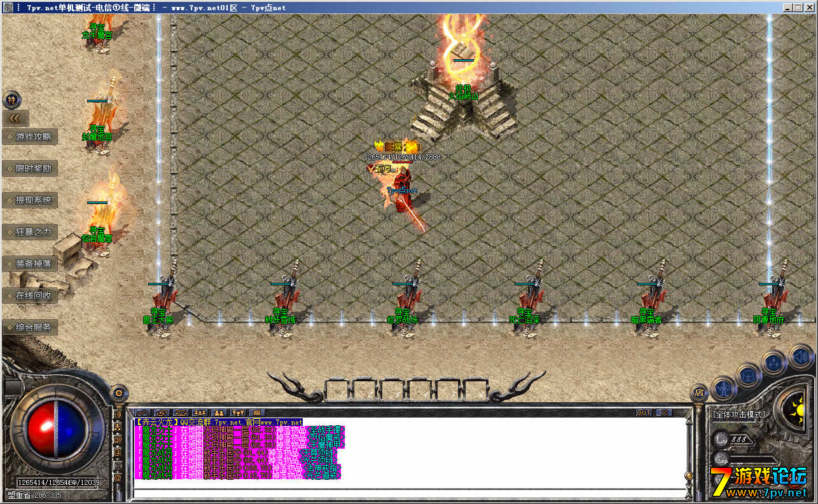The height and width of the screenshot is (504, 818).
Task: Open the 提现系统 menu button
Action: 30,200
